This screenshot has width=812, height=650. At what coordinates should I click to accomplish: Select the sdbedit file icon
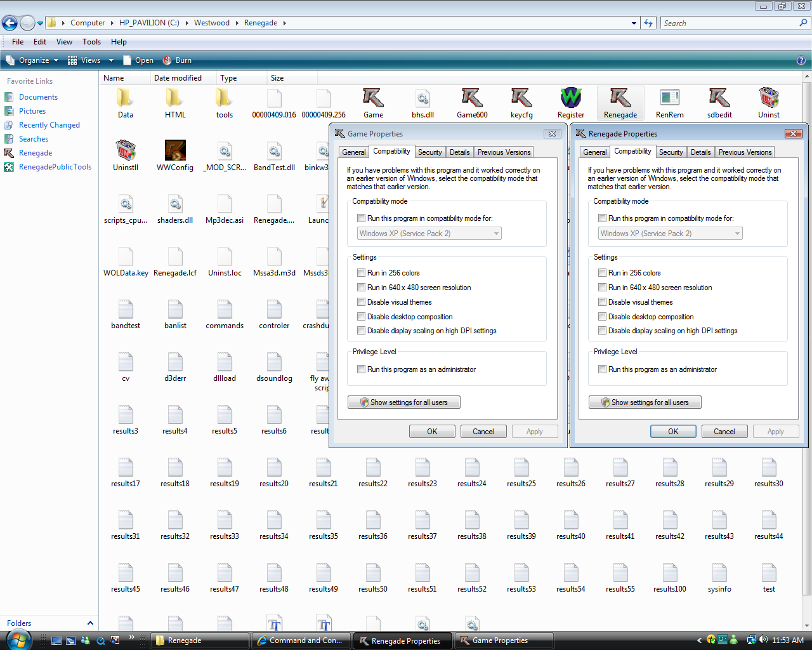point(719,98)
